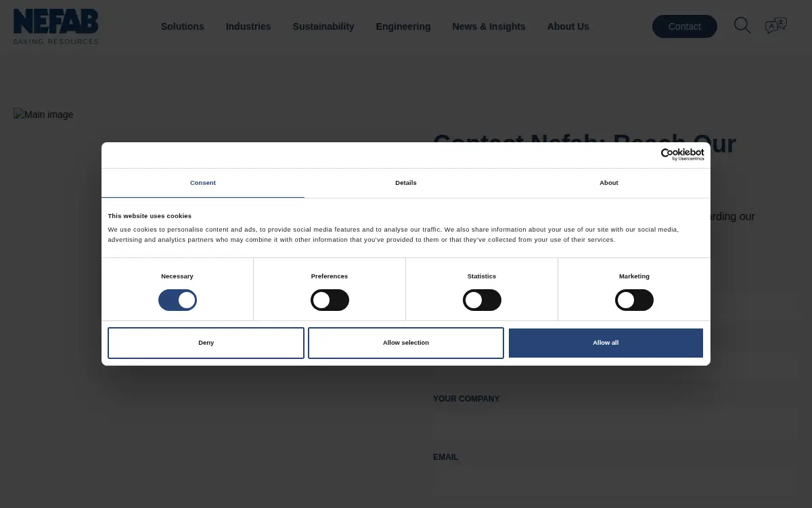The height and width of the screenshot is (508, 812).
Task: Deny all cookies
Action: click(x=206, y=343)
